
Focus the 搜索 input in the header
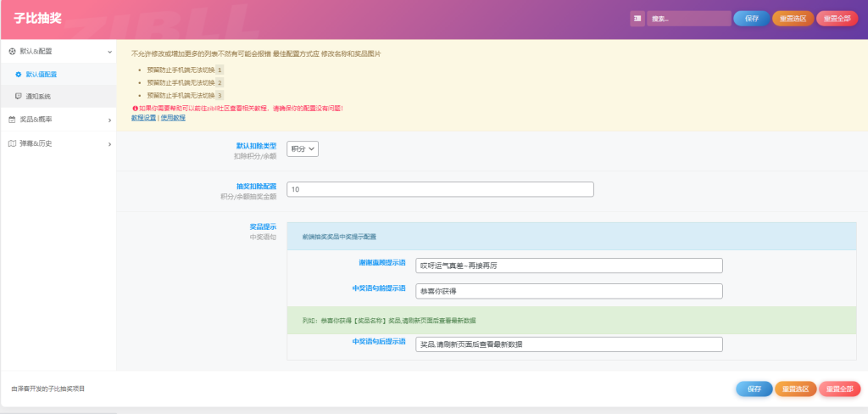tap(687, 19)
